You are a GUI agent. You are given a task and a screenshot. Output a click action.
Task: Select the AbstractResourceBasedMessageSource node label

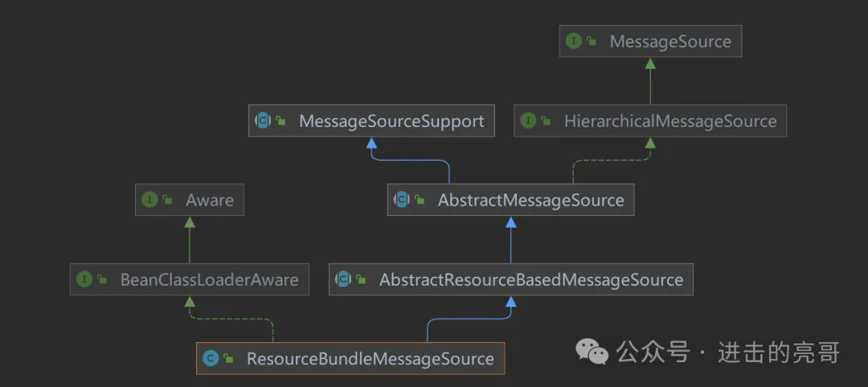click(531, 279)
